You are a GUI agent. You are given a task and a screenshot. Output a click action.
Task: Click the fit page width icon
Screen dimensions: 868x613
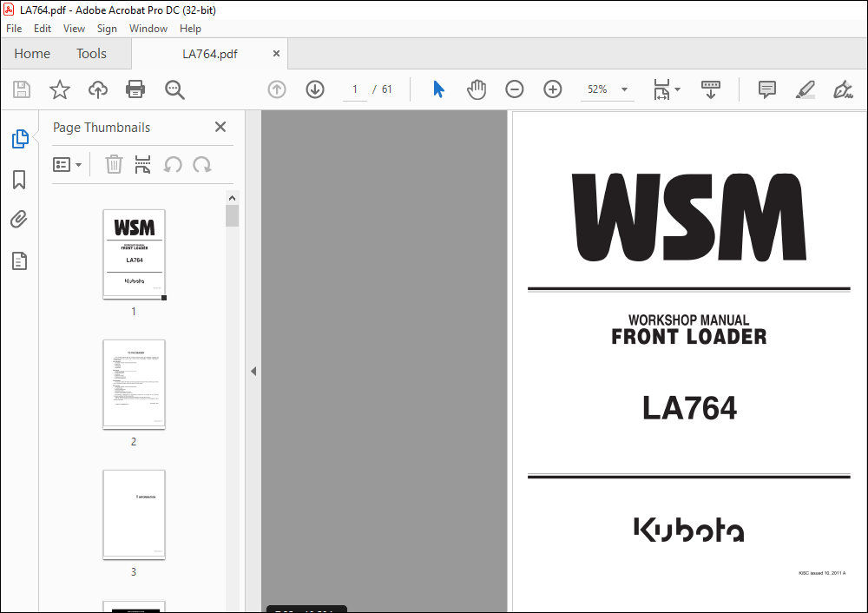pyautogui.click(x=661, y=89)
